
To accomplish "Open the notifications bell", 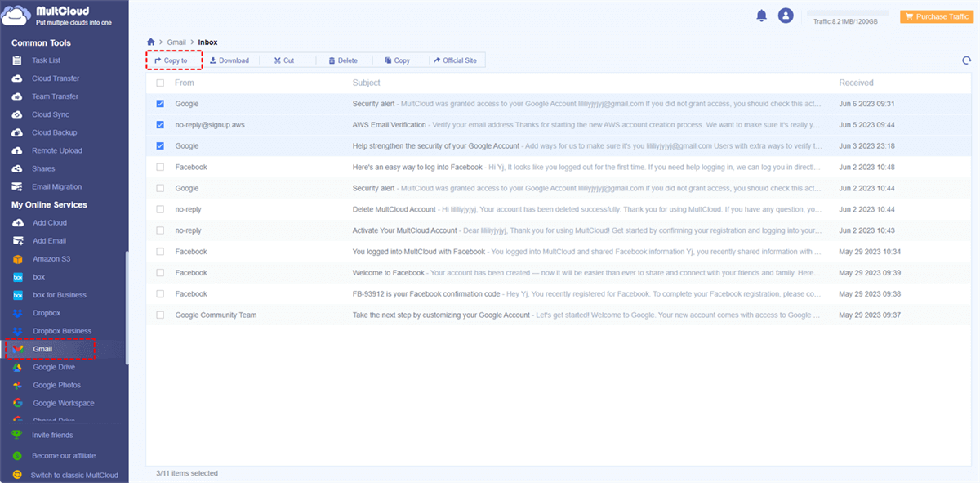I will [x=762, y=16].
